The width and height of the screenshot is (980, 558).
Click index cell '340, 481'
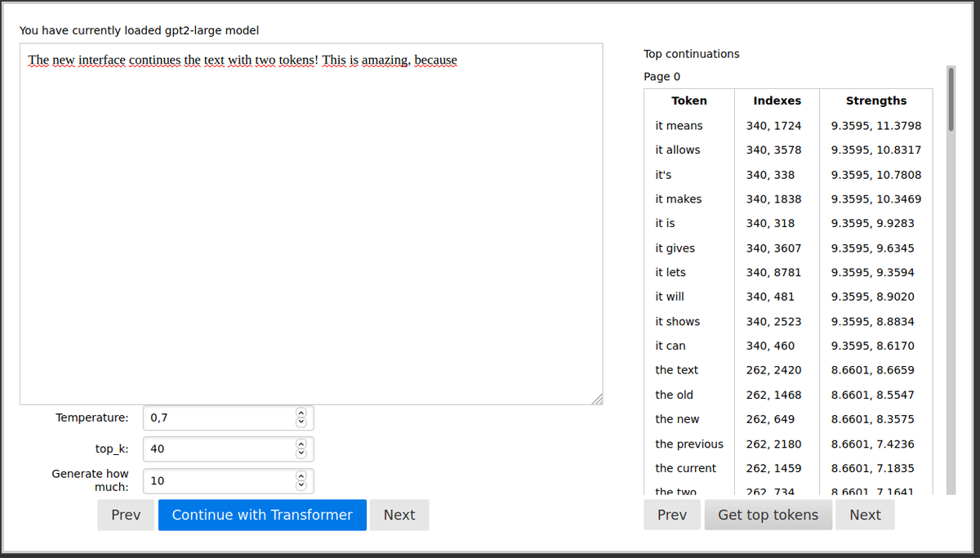tap(777, 297)
